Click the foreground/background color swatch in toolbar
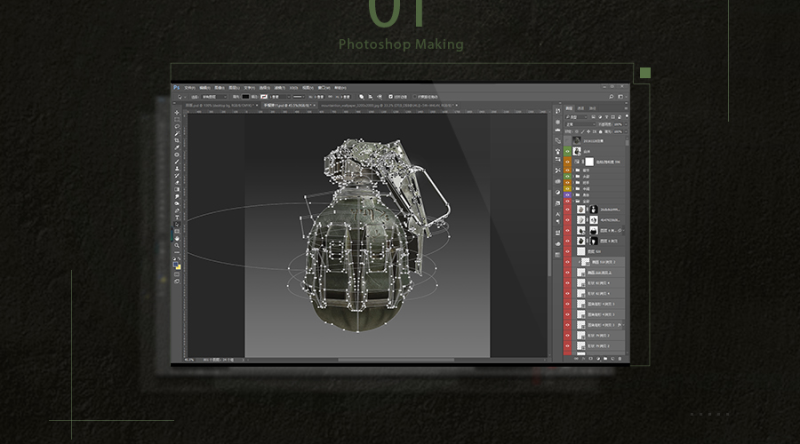The image size is (800, 444). tap(177, 265)
